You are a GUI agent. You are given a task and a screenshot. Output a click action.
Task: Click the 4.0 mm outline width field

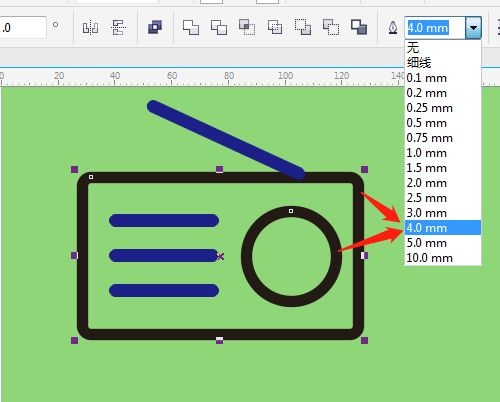point(435,28)
